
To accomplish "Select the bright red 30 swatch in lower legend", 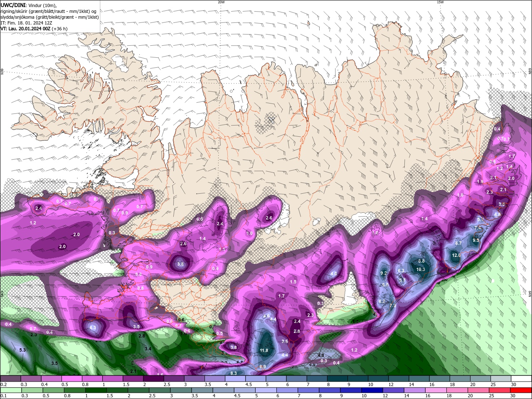I will (x=521, y=390).
